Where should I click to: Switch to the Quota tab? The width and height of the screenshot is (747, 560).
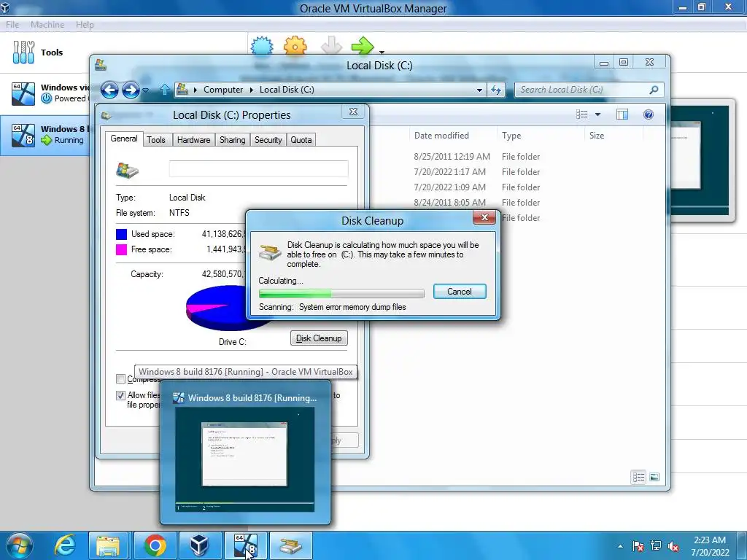pos(301,140)
